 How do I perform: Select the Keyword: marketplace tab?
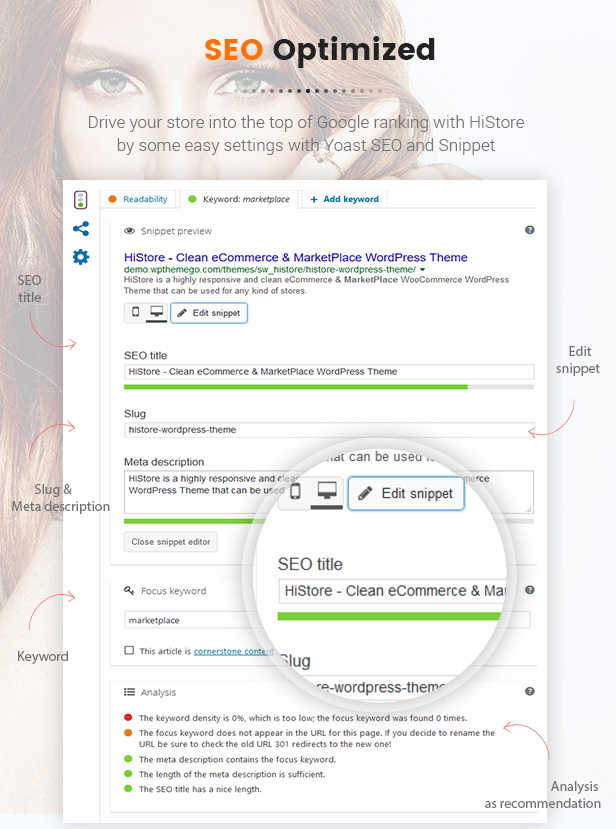[239, 199]
